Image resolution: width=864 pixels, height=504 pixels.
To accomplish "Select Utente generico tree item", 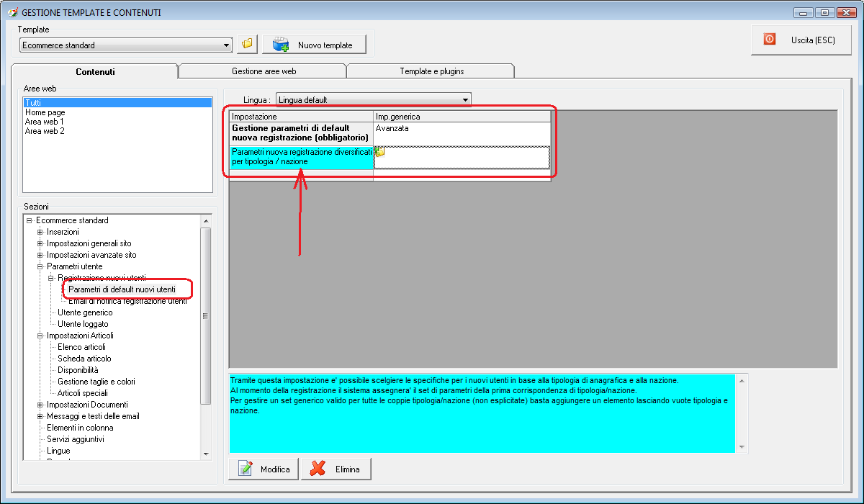I will (85, 312).
